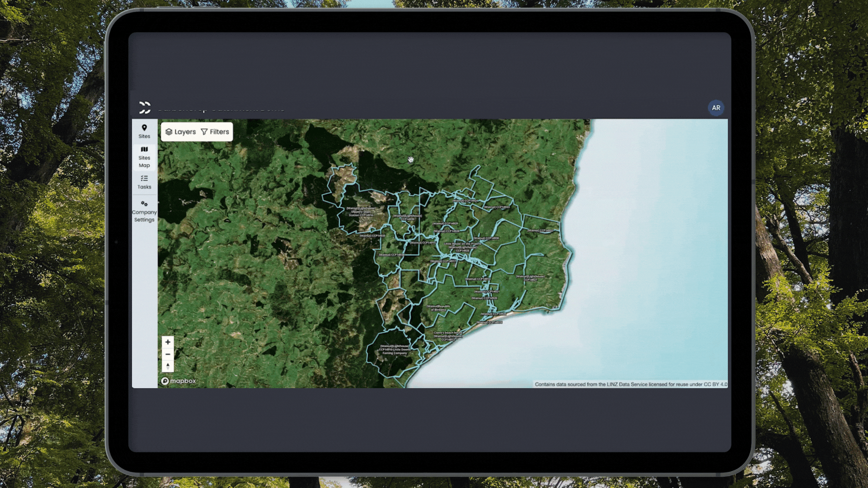Open Company Settings from sidebar

pos(144,211)
